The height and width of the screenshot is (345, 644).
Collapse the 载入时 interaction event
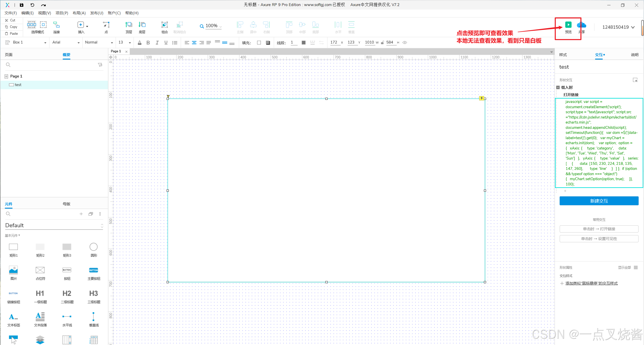point(558,87)
